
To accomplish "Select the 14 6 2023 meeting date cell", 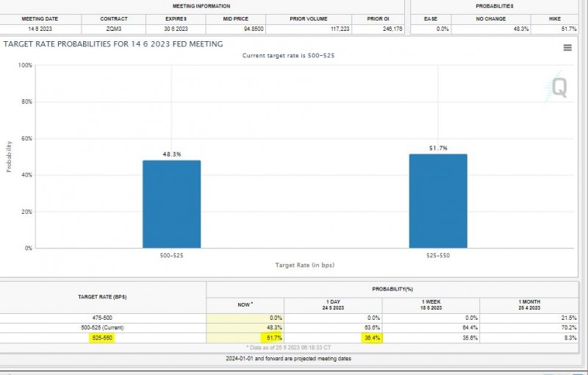I will point(40,29).
